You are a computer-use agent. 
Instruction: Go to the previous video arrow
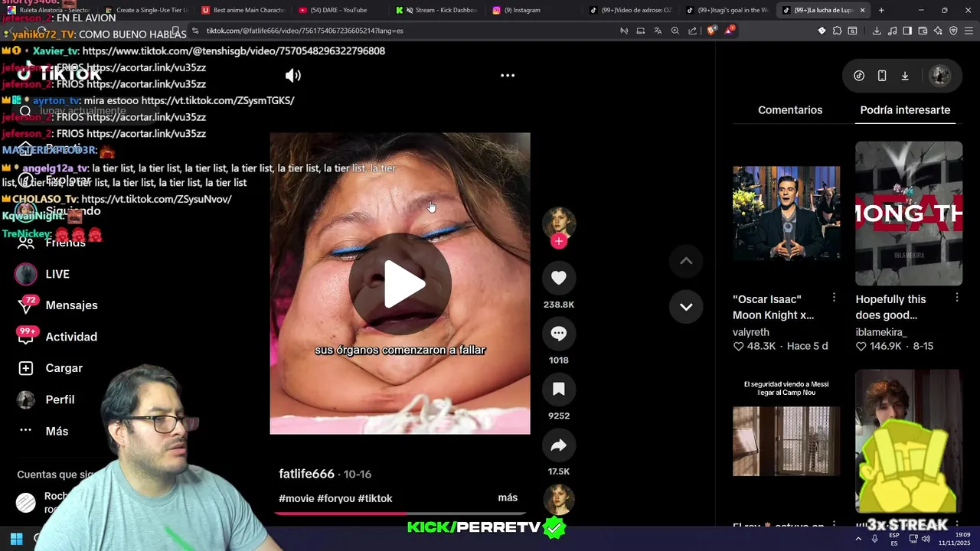pos(686,261)
